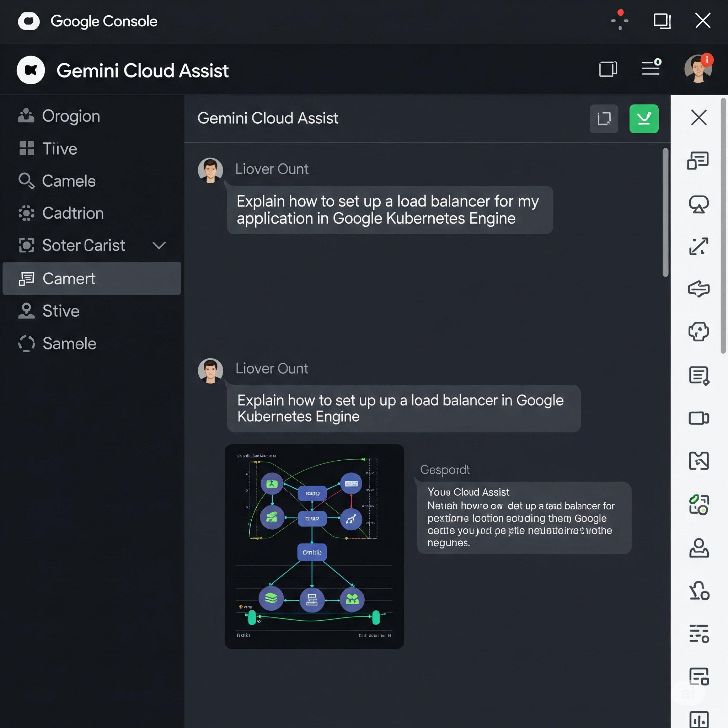
Task: Click the Gespordt response label
Action: [x=445, y=470]
